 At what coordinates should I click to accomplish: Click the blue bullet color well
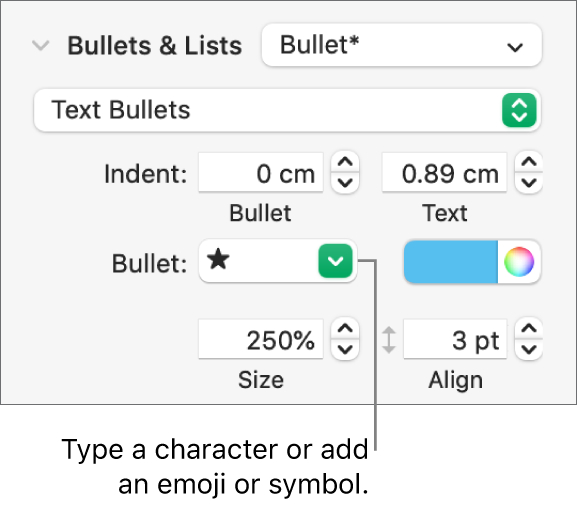pos(451,262)
